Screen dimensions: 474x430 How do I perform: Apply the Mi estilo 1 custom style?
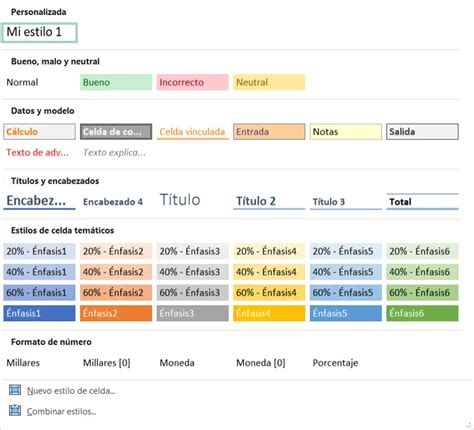click(40, 33)
